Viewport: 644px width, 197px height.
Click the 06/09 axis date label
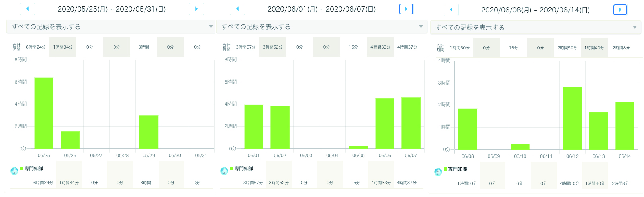pos(494,156)
